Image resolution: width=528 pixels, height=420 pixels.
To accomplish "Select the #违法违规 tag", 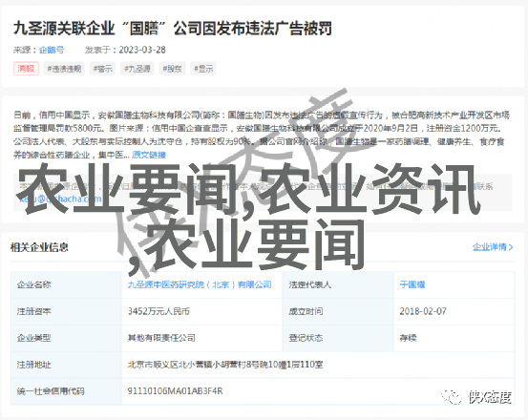I will click(x=64, y=69).
